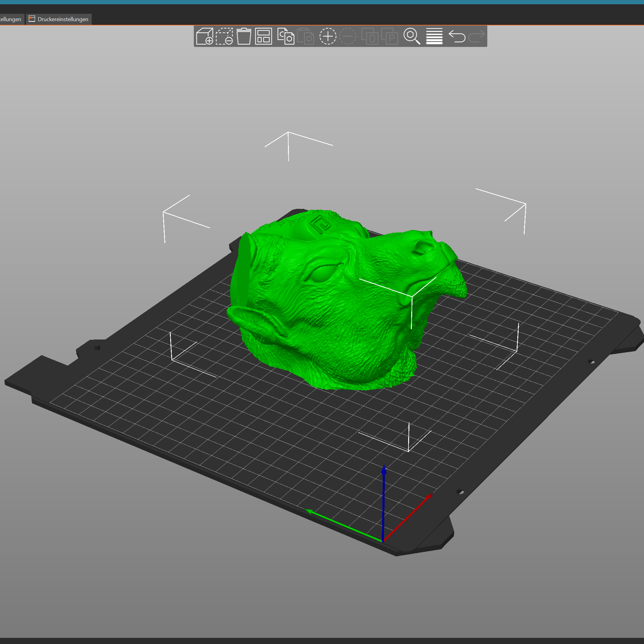Screen dimensions: 644x644
Task: Open the partially visible tab ending in 'ellungen'
Action: [11, 19]
